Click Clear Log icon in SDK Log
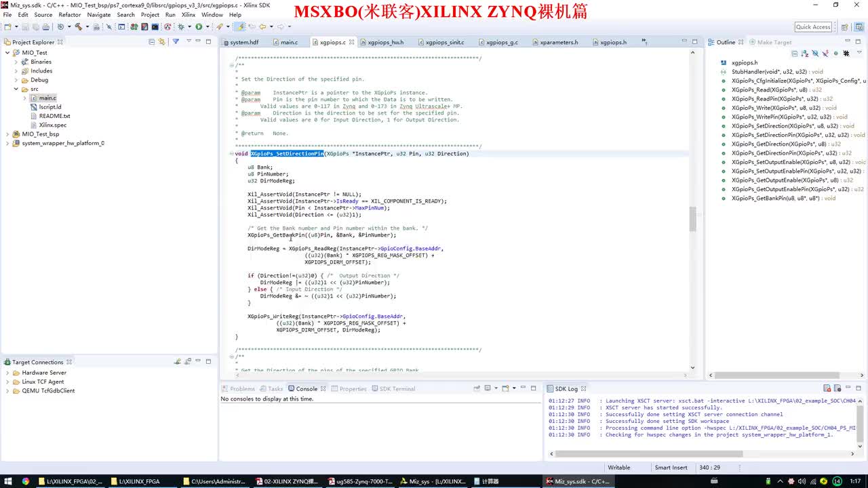 [827, 388]
